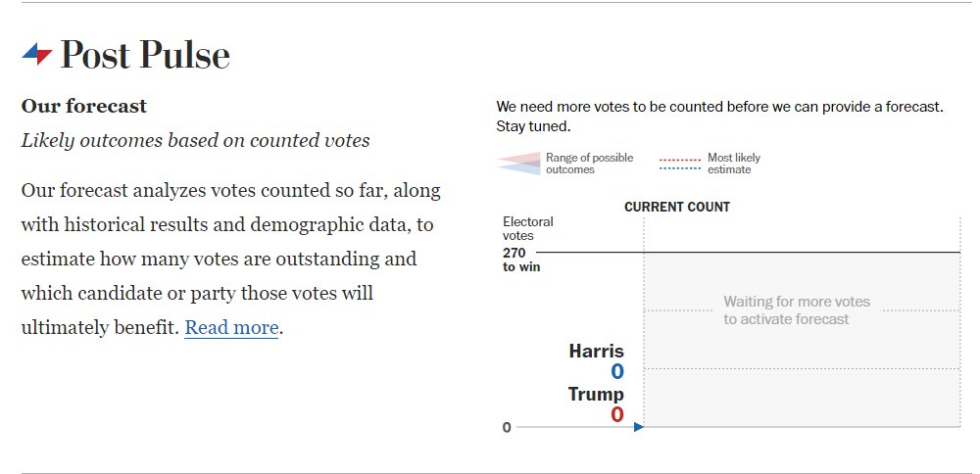
Task: Click the range of possible outcomes legend icon
Action: click(518, 163)
